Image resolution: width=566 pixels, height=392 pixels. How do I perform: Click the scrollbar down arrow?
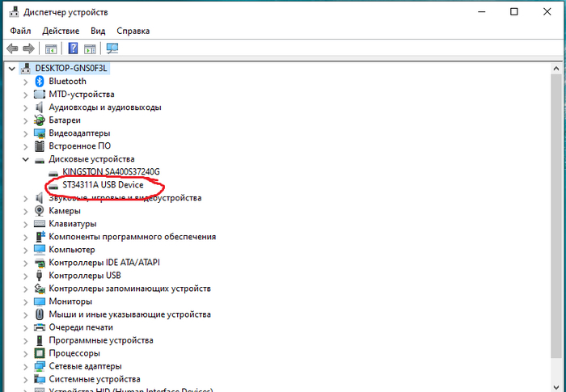tap(556, 387)
